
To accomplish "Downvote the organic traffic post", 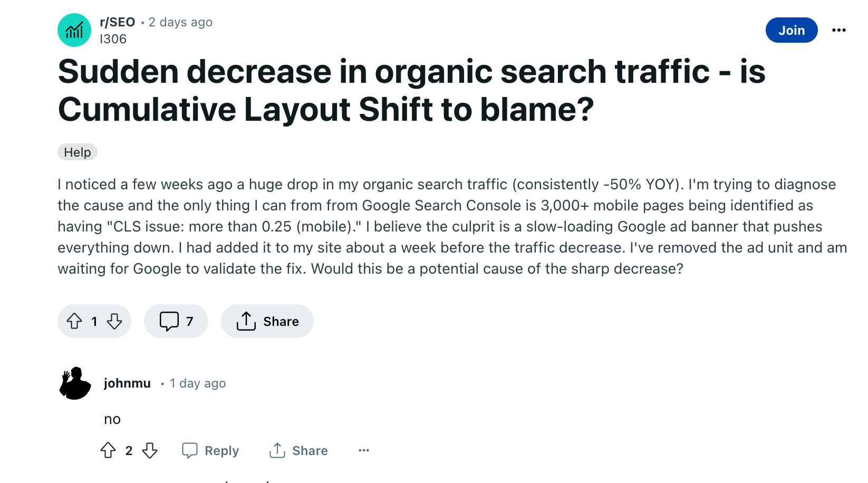I will click(x=114, y=321).
